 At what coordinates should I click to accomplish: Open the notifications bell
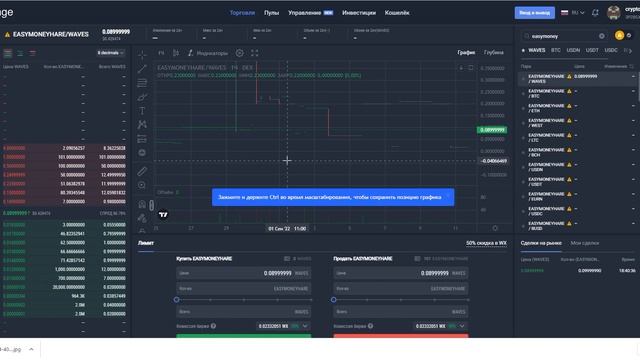(595, 13)
